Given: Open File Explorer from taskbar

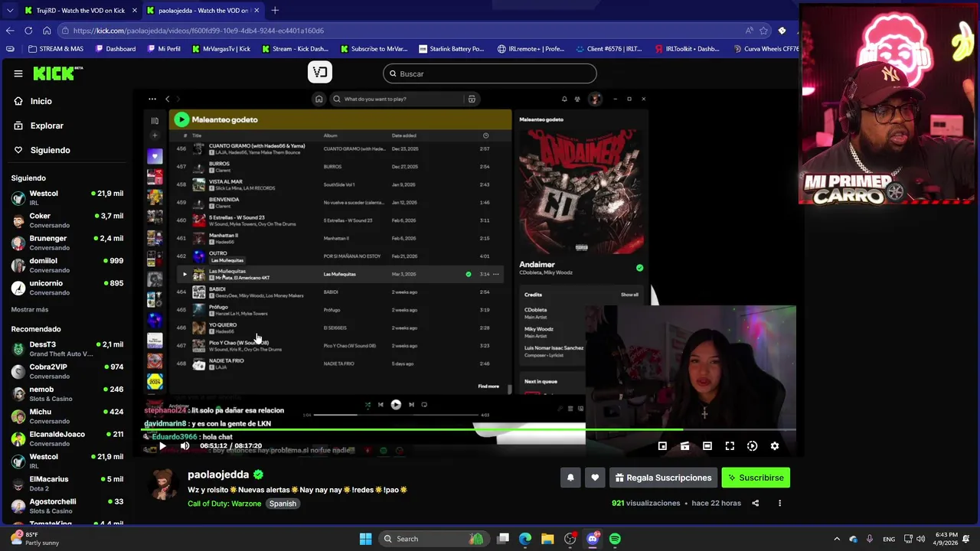Looking at the screenshot, I should (547, 539).
